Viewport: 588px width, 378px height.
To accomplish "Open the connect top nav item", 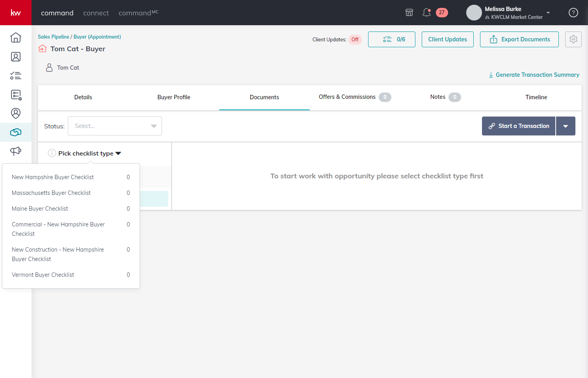I will (x=96, y=13).
